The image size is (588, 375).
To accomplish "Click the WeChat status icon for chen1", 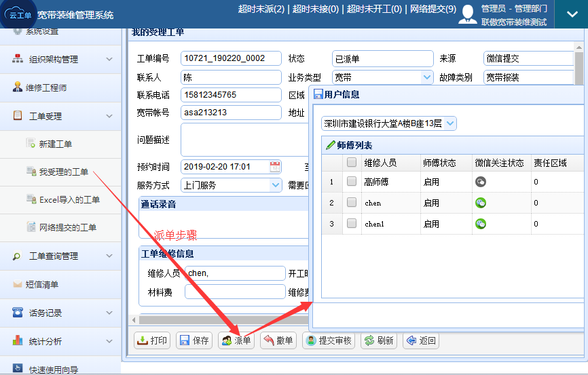I will click(481, 224).
